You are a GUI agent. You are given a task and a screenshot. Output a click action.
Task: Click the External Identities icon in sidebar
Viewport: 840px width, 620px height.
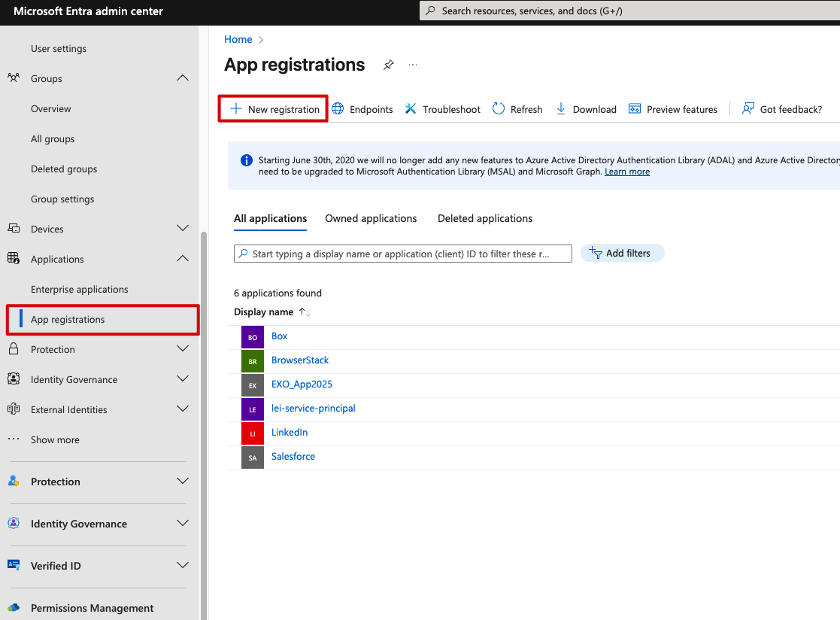pyautogui.click(x=14, y=409)
